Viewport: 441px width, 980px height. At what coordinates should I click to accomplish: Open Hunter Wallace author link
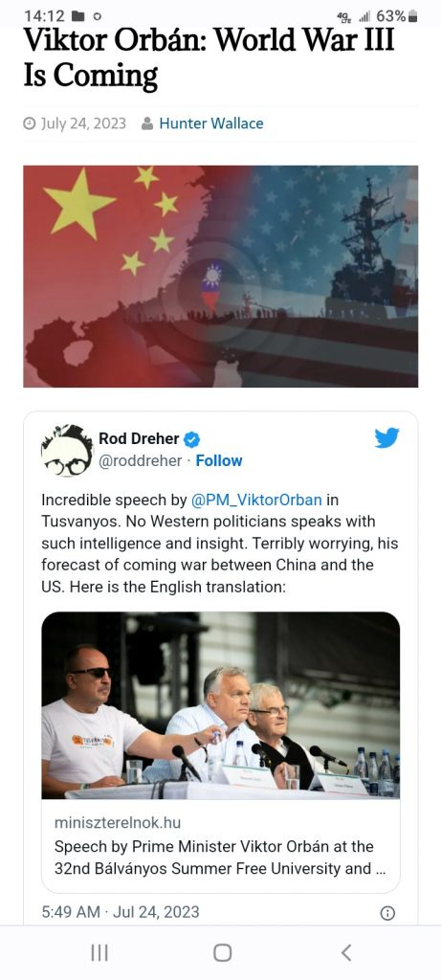(211, 123)
